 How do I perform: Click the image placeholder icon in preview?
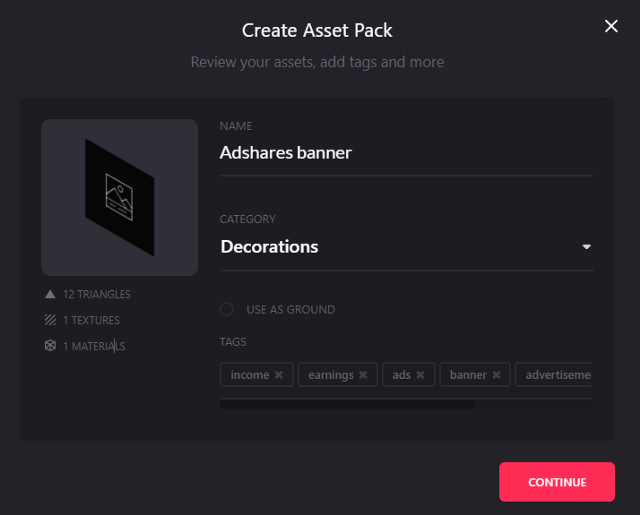point(119,197)
